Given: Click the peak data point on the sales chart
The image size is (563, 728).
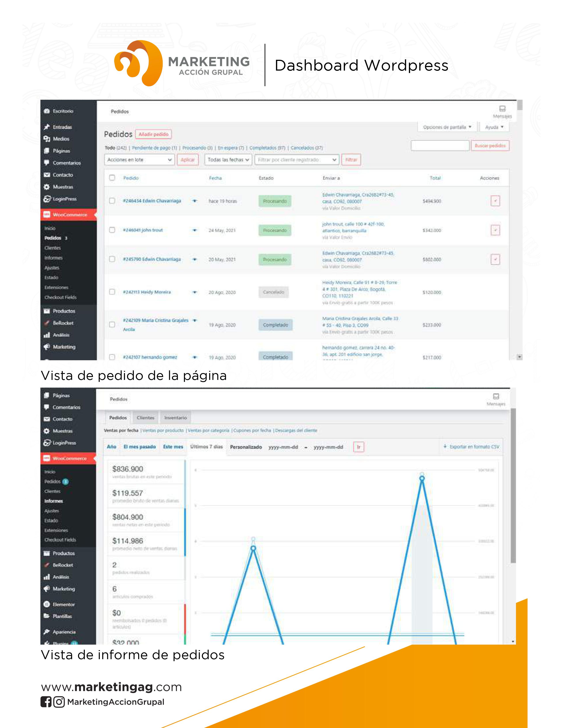Looking at the screenshot, I should (422, 478).
